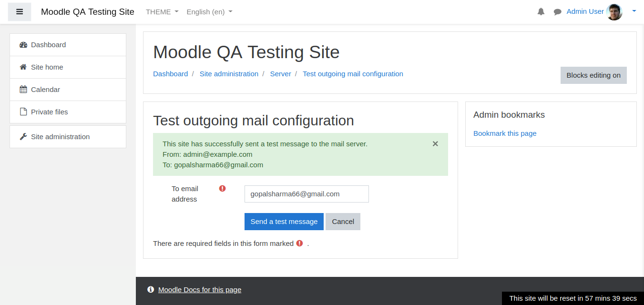Viewport: 644px width, 305px height.
Task: Click the Calendar icon in sidebar
Action: click(x=23, y=90)
